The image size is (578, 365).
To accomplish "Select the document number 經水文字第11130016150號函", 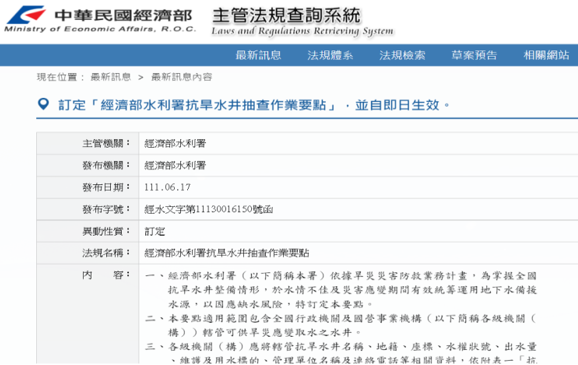I will (x=209, y=209).
